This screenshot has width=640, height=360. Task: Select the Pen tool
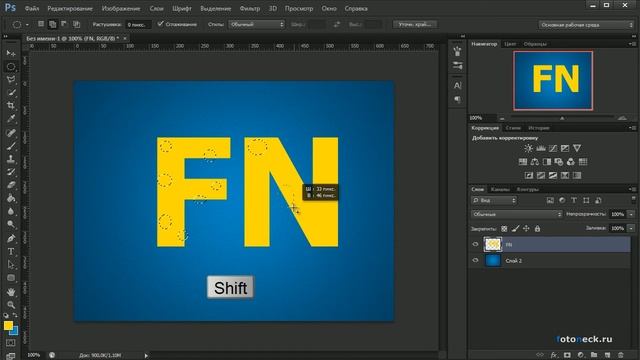[11, 238]
